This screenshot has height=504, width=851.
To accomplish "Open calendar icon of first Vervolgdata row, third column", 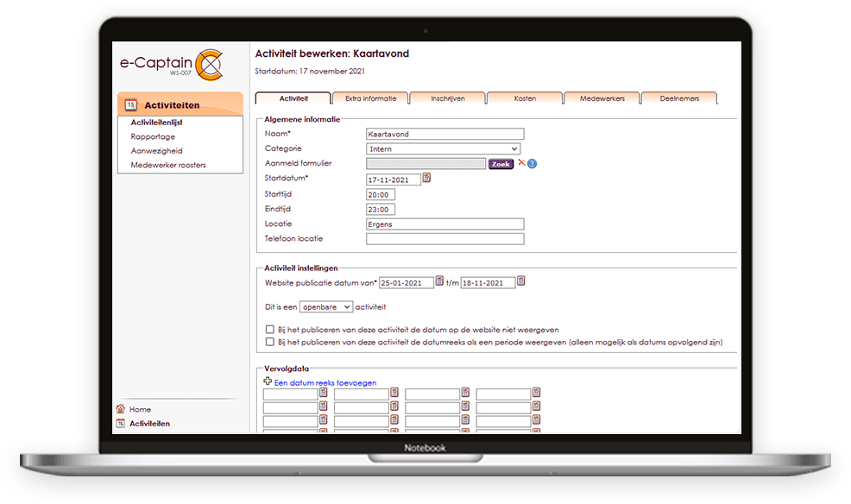I will pos(466,392).
